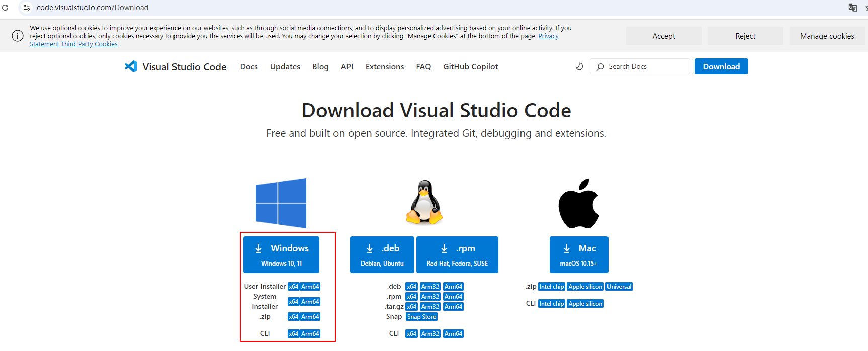
Task: Open the Docs menu item
Action: click(x=249, y=67)
